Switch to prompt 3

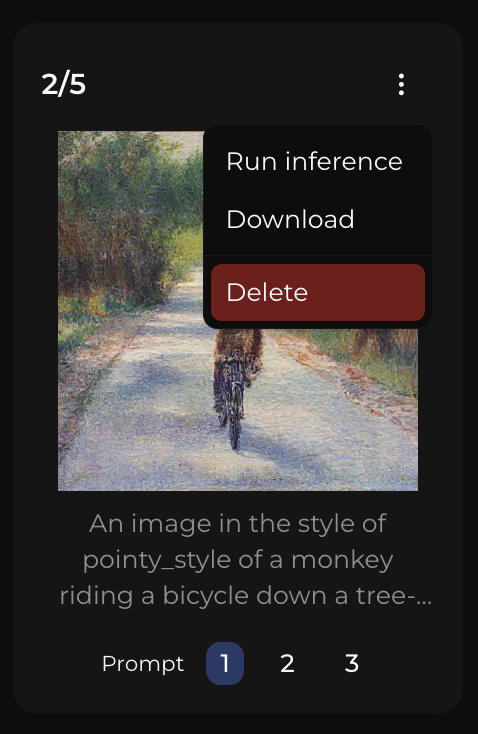click(352, 663)
